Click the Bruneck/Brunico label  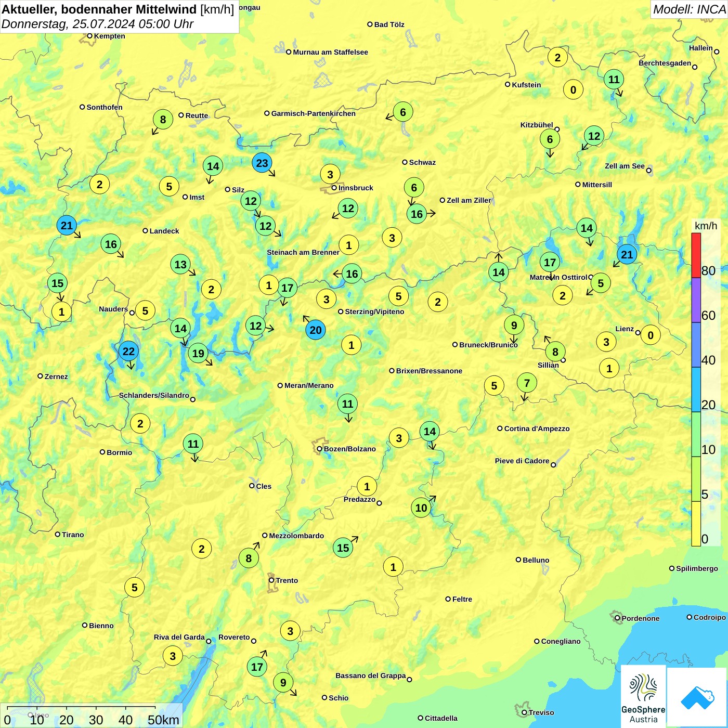[x=488, y=345]
